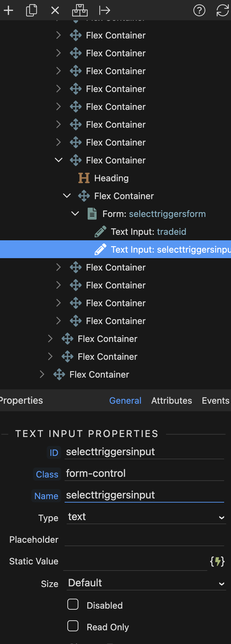Click the selecttriggersform form document icon
This screenshot has height=644, width=231.
[x=92, y=214]
